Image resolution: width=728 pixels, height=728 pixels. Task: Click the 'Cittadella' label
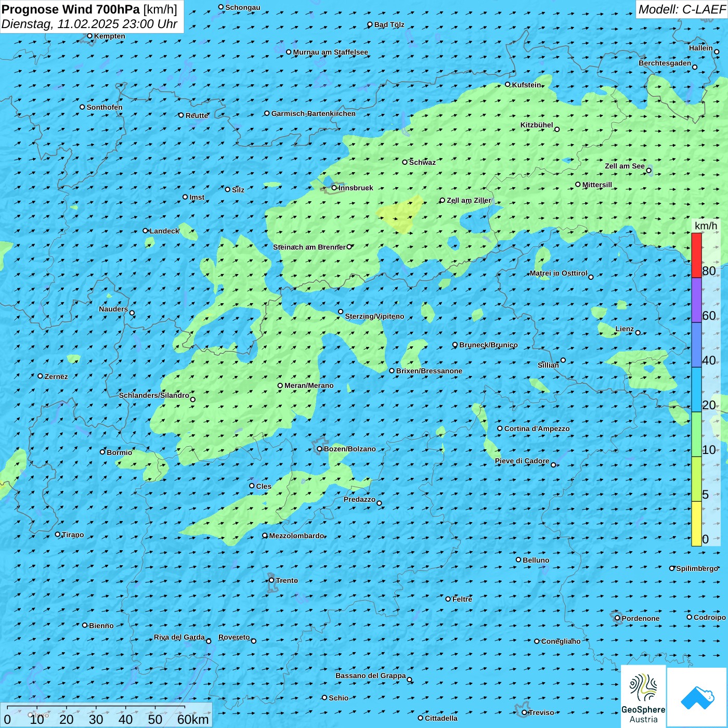tap(441, 718)
